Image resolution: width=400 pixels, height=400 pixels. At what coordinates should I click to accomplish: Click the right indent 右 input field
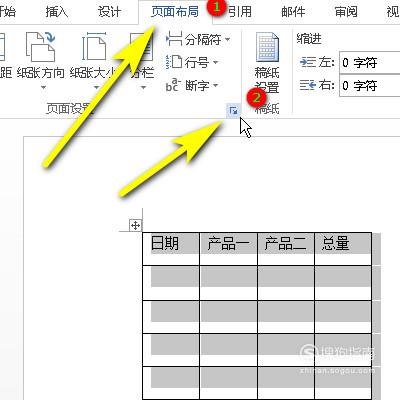(370, 86)
